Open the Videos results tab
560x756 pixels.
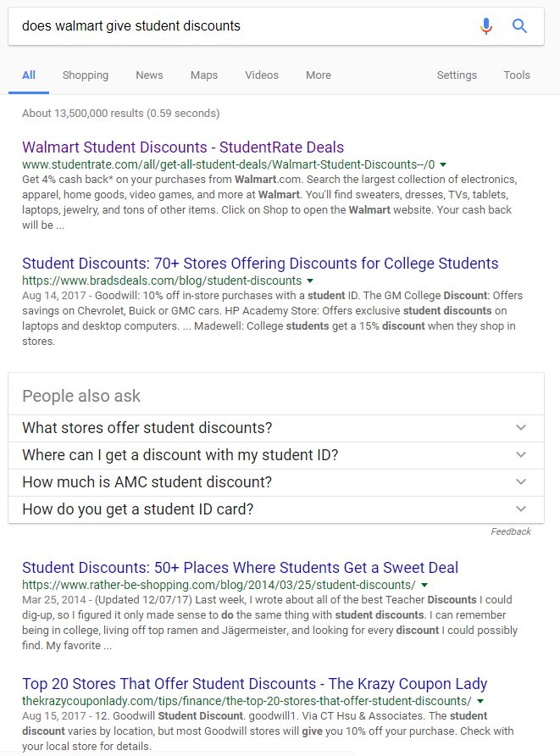262,75
